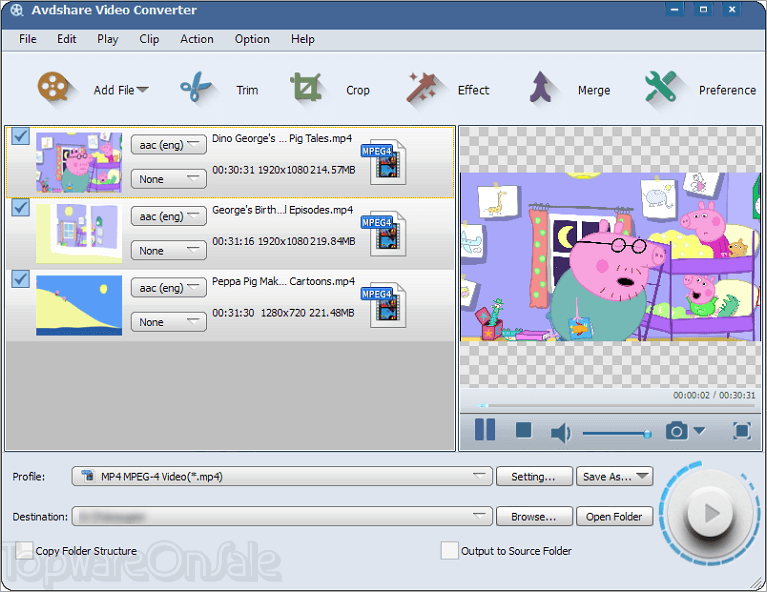767x592 pixels.
Task: Open the Option menu
Action: pyautogui.click(x=252, y=39)
